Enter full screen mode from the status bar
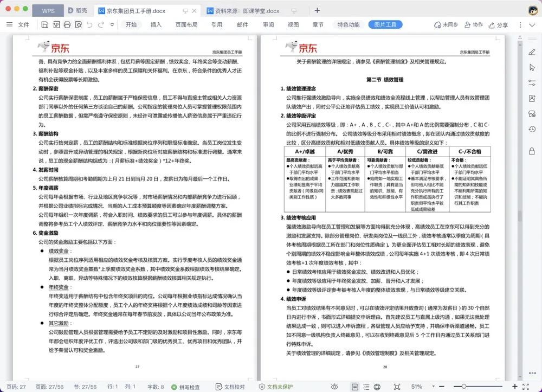The height and width of the screenshot is (392, 542). click(x=526, y=387)
